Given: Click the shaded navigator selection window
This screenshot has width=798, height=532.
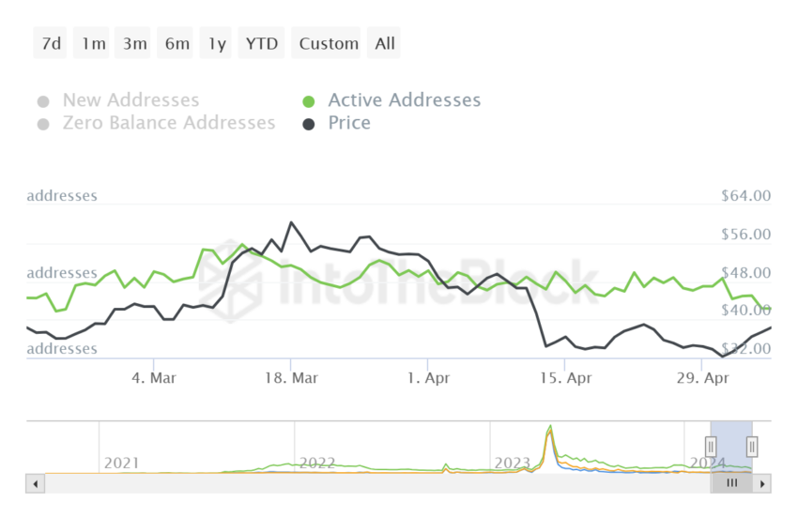Looking at the screenshot, I should [732, 448].
